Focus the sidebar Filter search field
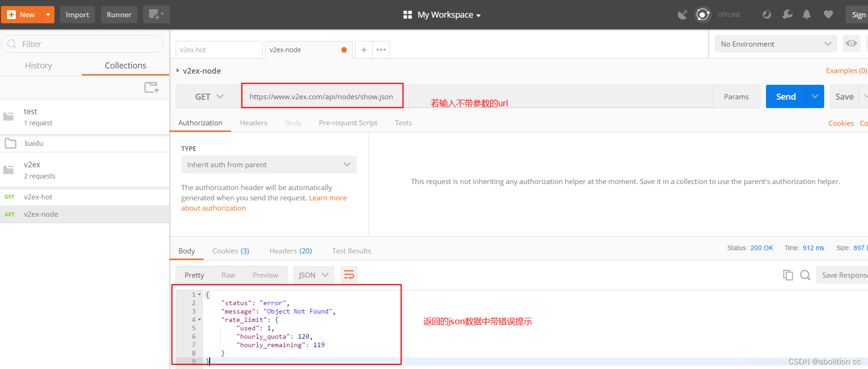Image resolution: width=868 pixels, height=369 pixels. 82,44
